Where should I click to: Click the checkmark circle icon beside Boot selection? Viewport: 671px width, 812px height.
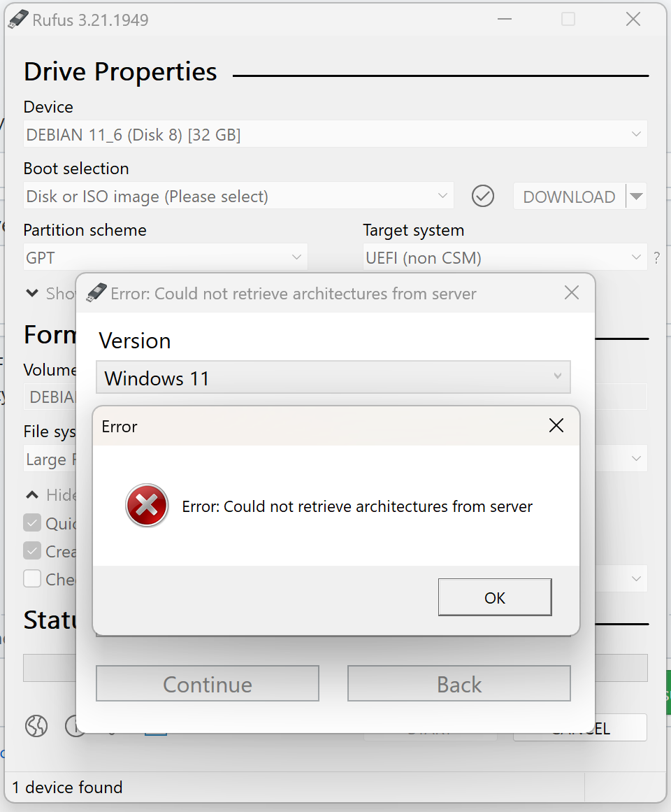pos(482,197)
